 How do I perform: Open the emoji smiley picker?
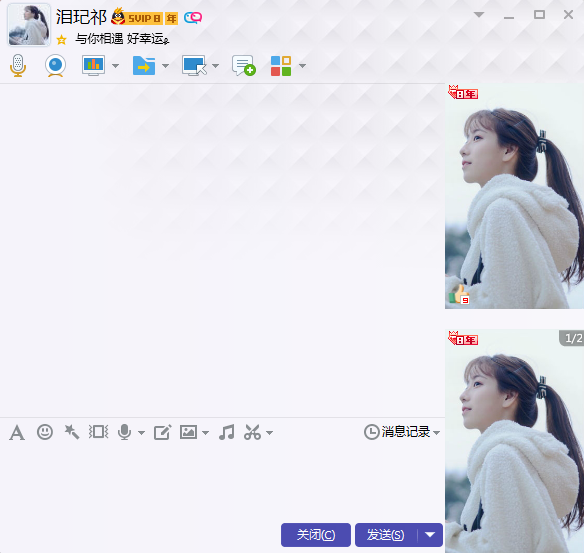[45, 432]
